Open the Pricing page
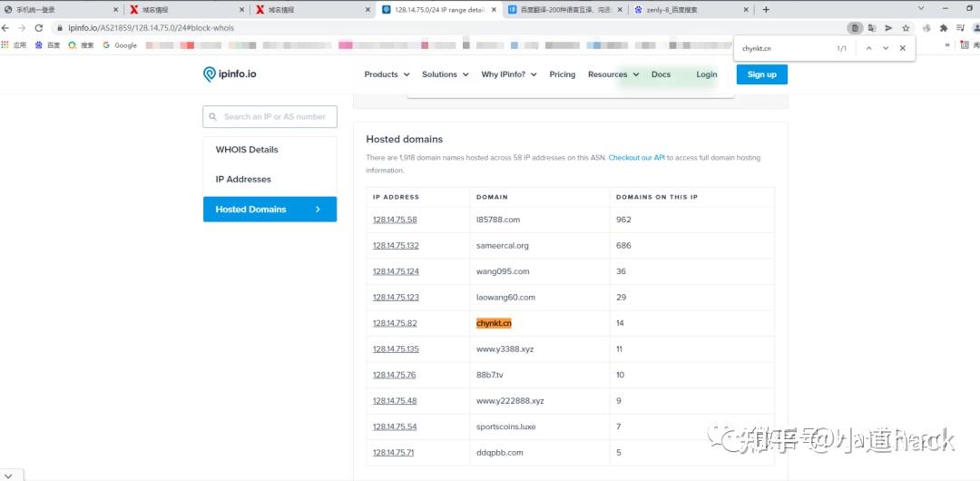The width and height of the screenshot is (980, 481). (562, 74)
